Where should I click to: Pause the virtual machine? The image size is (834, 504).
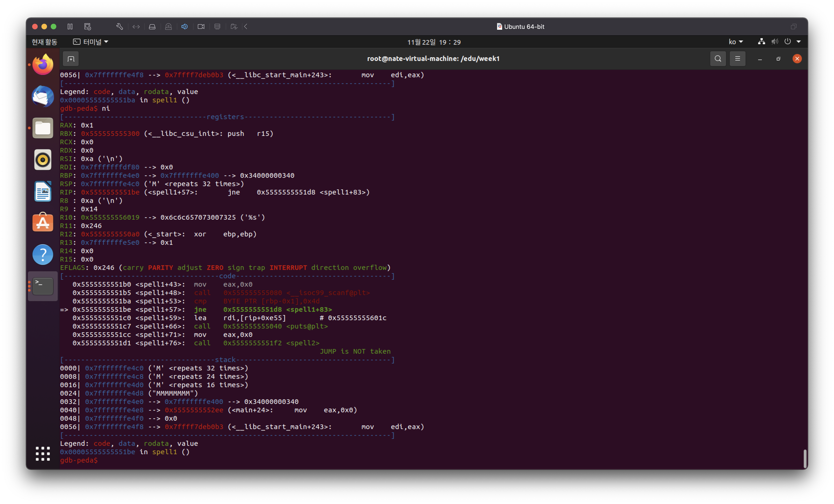pyautogui.click(x=70, y=26)
